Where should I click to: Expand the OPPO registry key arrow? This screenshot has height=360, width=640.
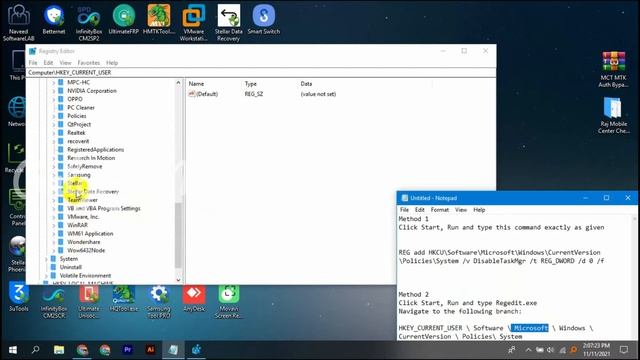(x=53, y=99)
